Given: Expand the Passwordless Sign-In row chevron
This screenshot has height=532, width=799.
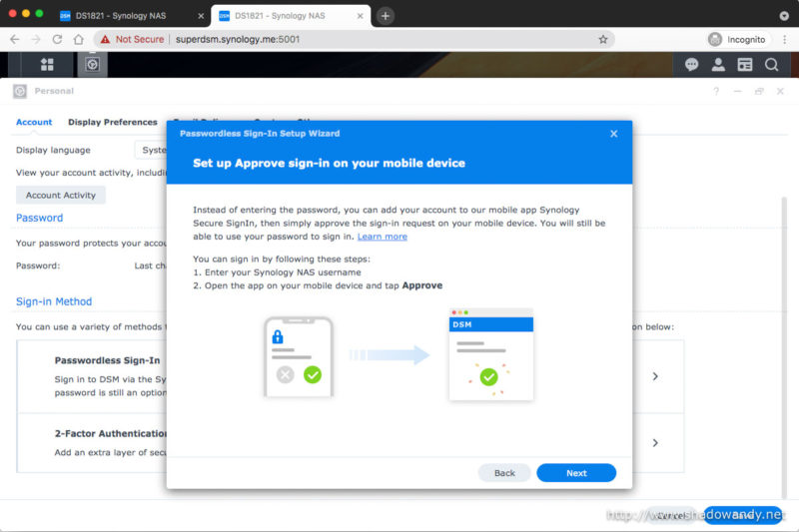Looking at the screenshot, I should pyautogui.click(x=655, y=376).
